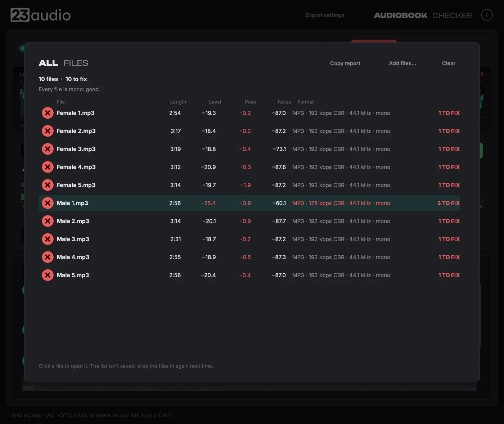Open the Female 5.mp3 file name

[x=76, y=185]
